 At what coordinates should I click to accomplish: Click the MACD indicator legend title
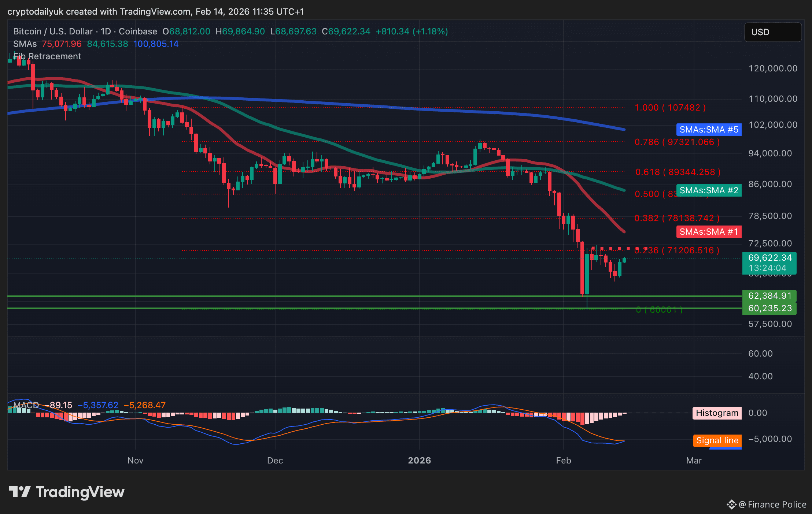coord(26,405)
